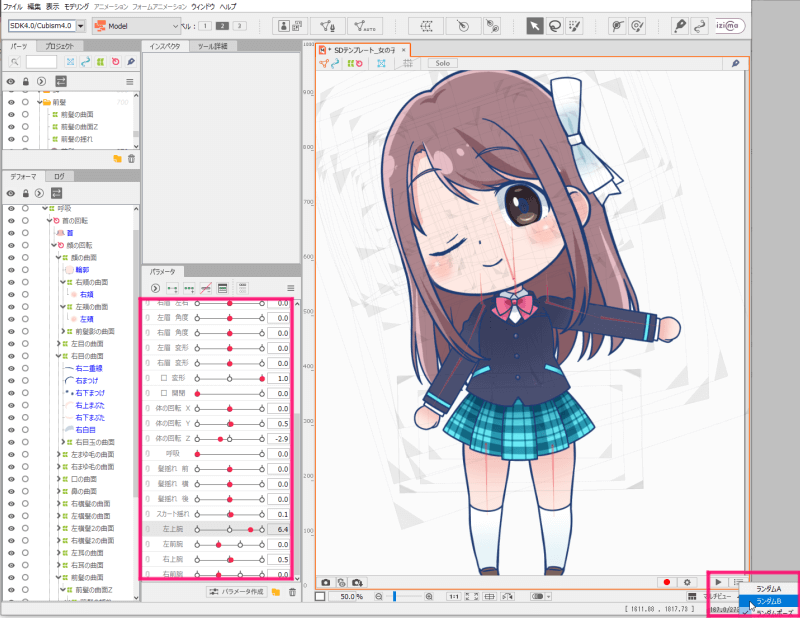Screen dimensions: 800x618
Task: Collapse the 前髪 folder in Parts panel
Action: click(39, 102)
